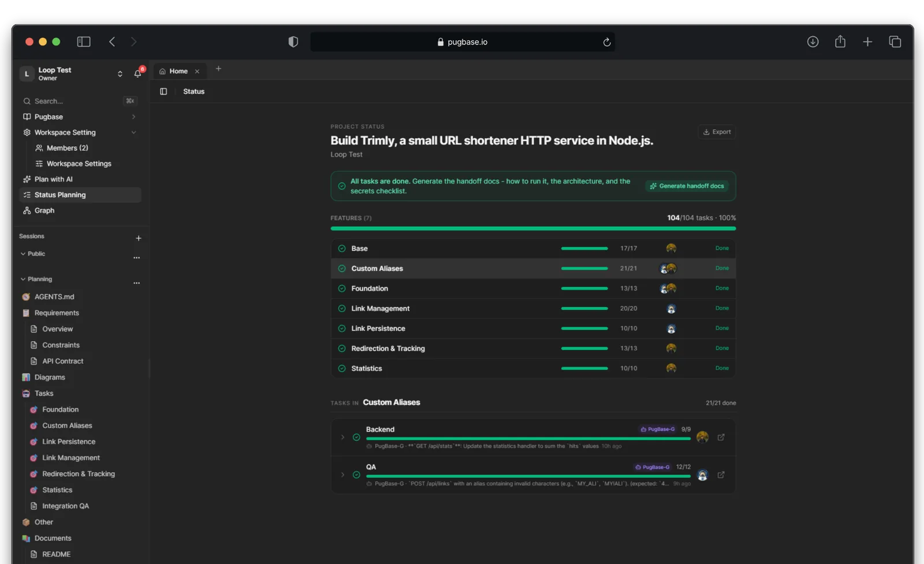Click the overall features progress bar
The image size is (924, 564).
[533, 229]
